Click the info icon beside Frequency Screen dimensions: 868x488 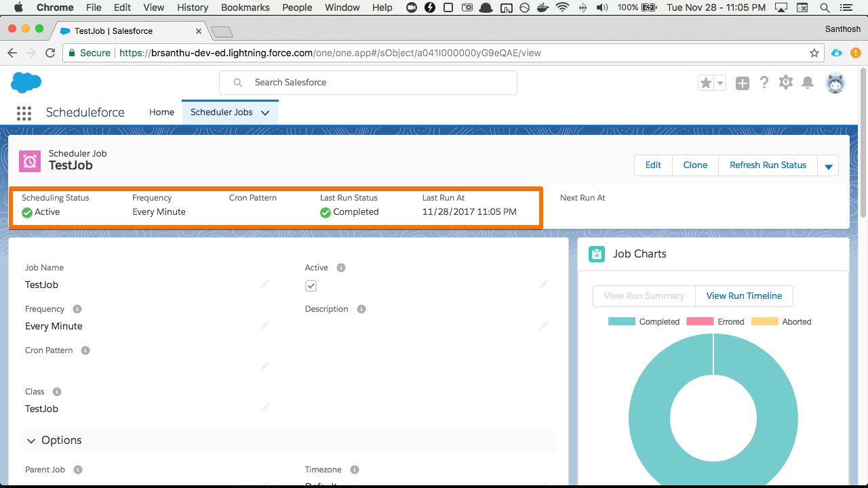point(77,309)
